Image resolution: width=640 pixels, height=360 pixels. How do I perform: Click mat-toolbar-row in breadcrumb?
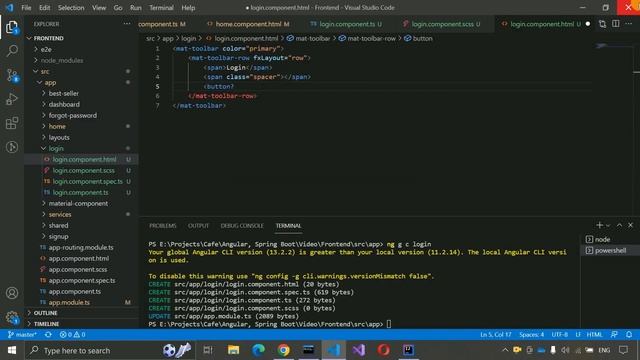point(371,38)
